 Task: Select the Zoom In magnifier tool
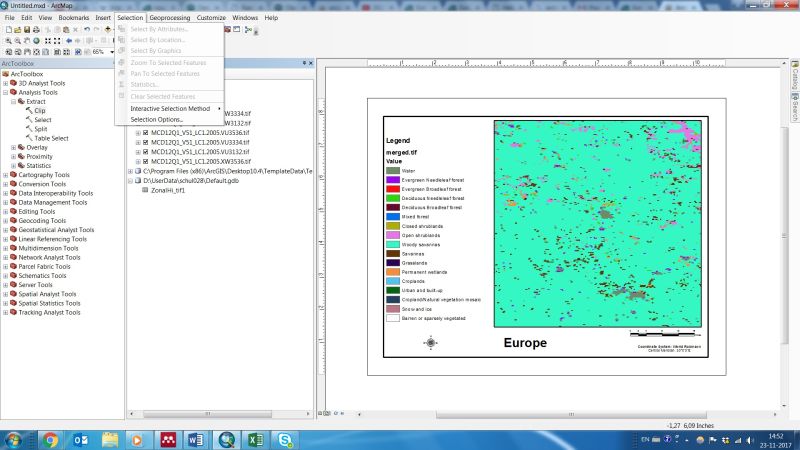[x=9, y=41]
